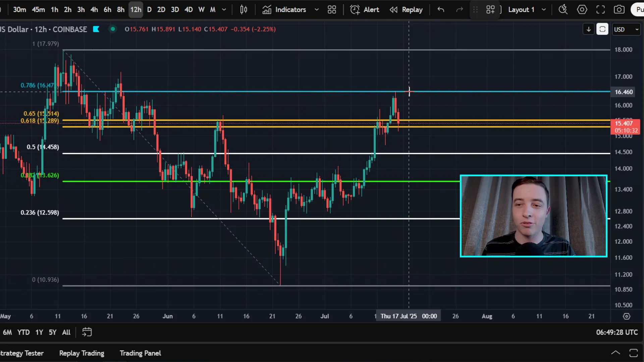Take a chart snapshot with camera icon
This screenshot has height=362, width=644.
click(x=619, y=10)
